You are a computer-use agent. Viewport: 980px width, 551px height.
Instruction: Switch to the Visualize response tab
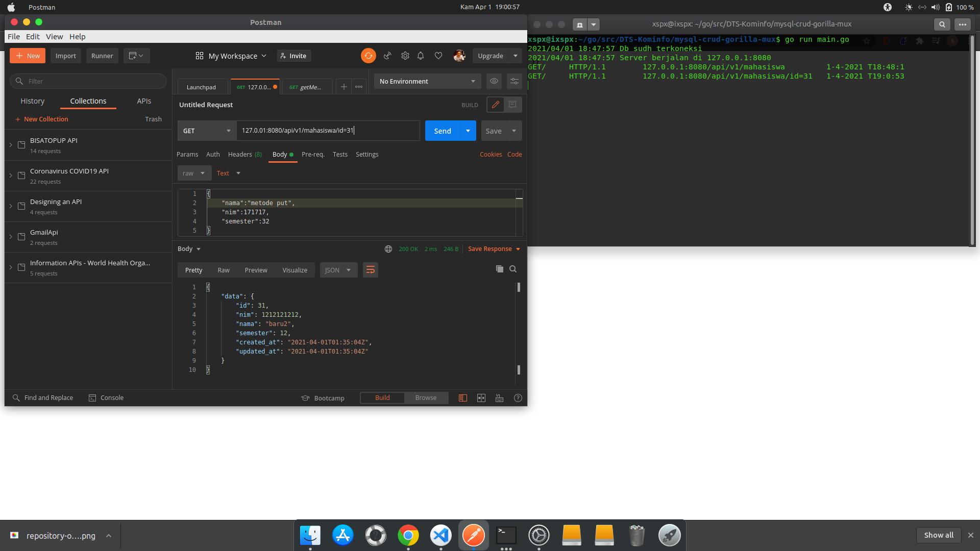295,270
